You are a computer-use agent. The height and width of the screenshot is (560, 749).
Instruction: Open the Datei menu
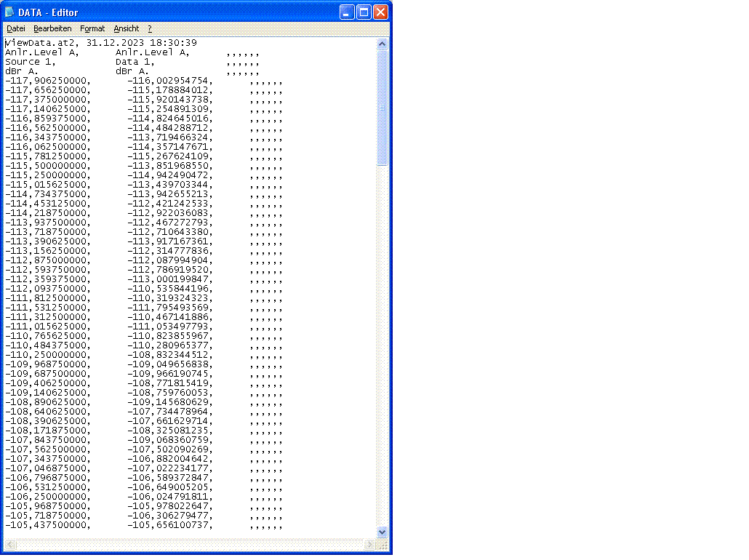16,28
